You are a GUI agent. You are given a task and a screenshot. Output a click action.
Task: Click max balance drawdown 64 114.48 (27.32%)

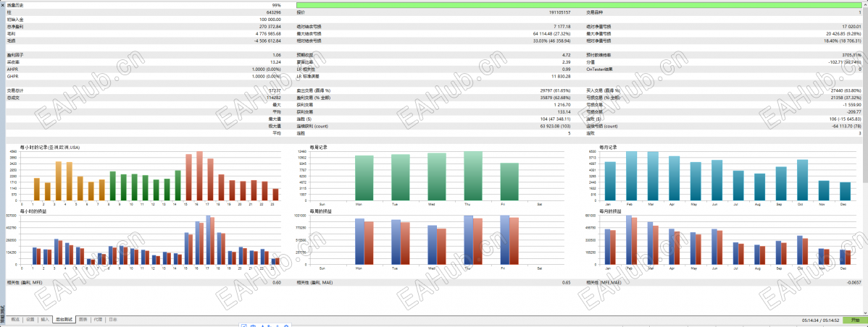coord(552,34)
